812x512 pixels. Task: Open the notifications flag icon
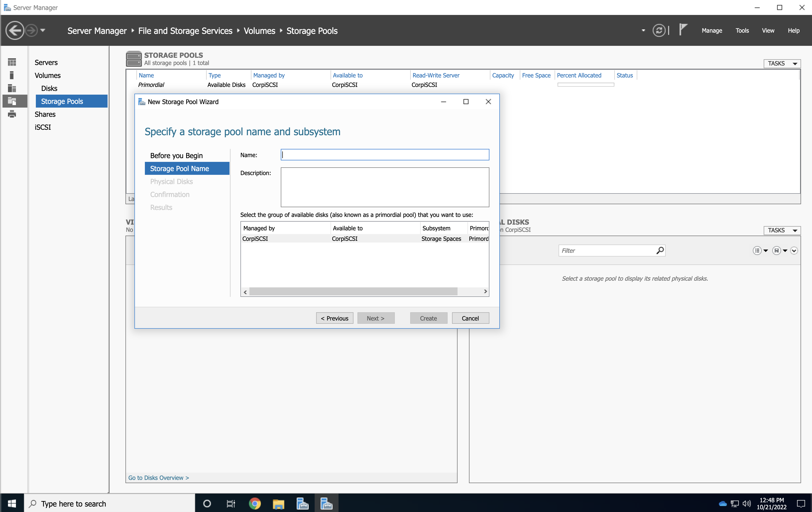[683, 30]
